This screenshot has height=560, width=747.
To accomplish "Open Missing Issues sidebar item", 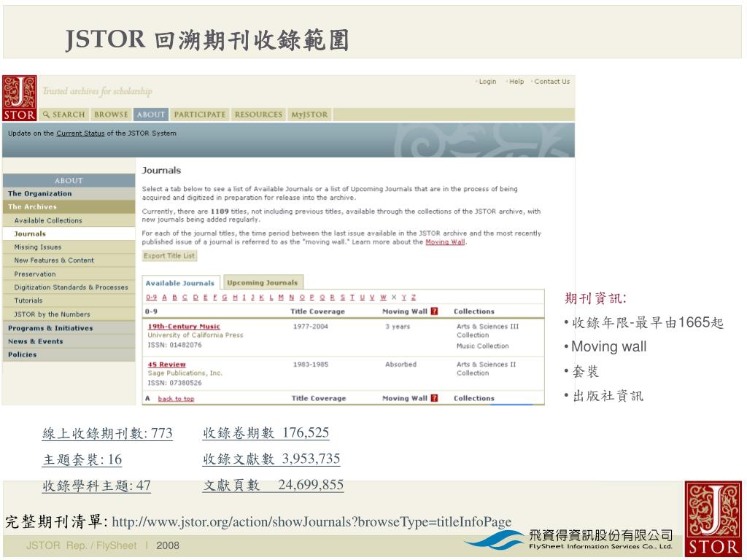I will tap(69, 247).
